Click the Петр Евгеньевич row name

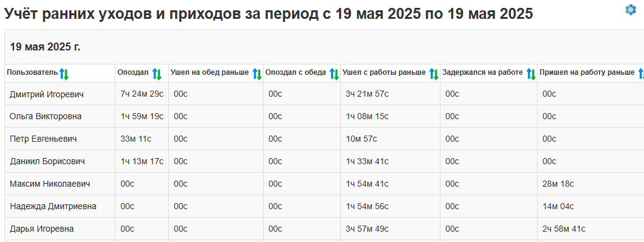click(x=43, y=139)
